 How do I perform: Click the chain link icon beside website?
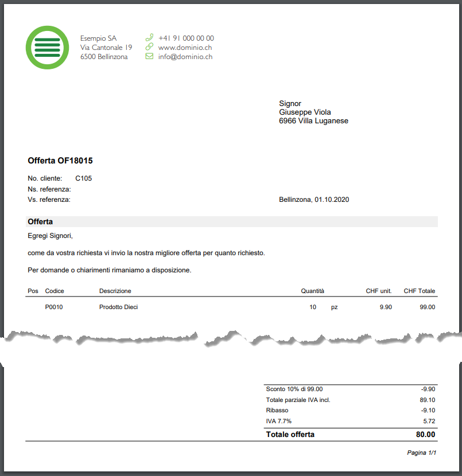(149, 47)
